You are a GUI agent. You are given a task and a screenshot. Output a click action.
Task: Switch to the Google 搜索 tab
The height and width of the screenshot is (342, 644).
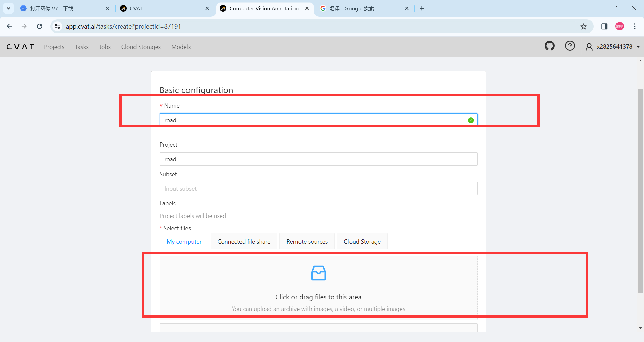point(364,8)
